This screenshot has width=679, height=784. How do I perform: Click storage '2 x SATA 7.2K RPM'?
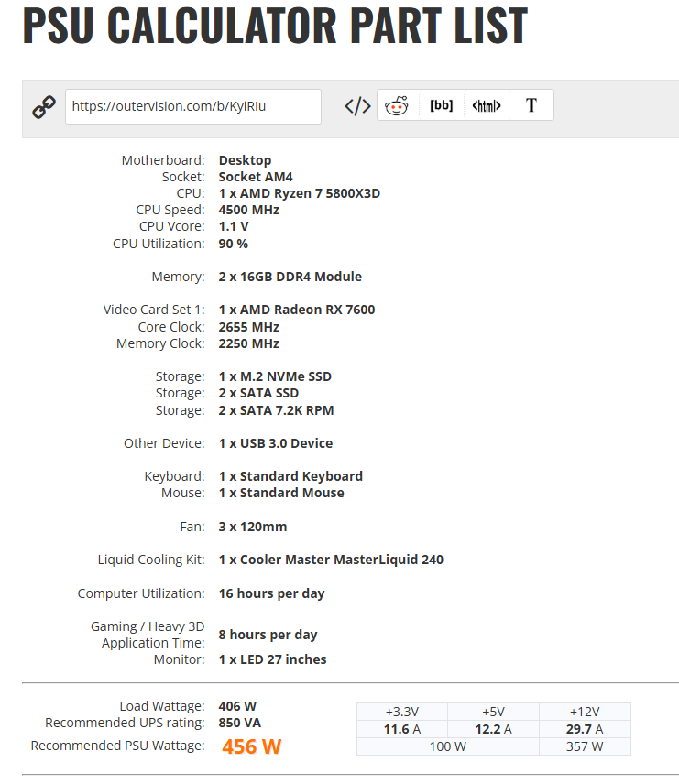[x=276, y=411]
